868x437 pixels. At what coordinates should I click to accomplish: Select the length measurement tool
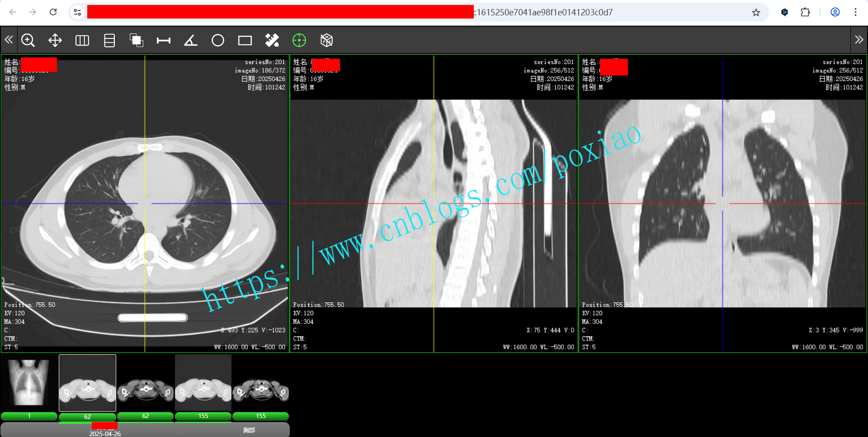pyautogui.click(x=164, y=41)
